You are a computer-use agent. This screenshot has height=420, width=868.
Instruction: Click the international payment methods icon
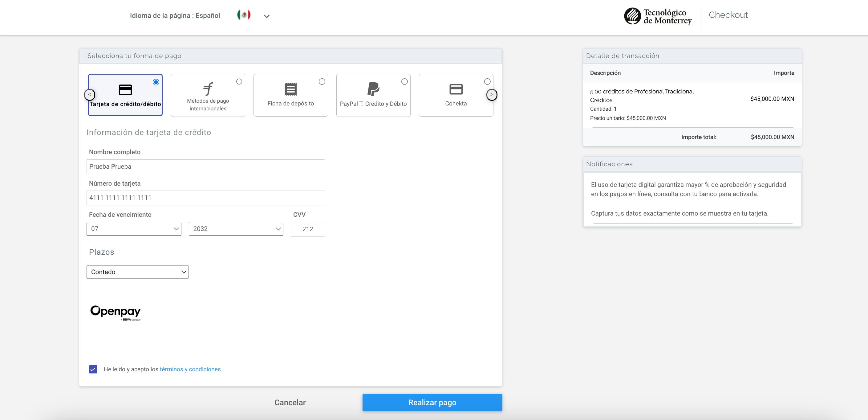coord(208,89)
